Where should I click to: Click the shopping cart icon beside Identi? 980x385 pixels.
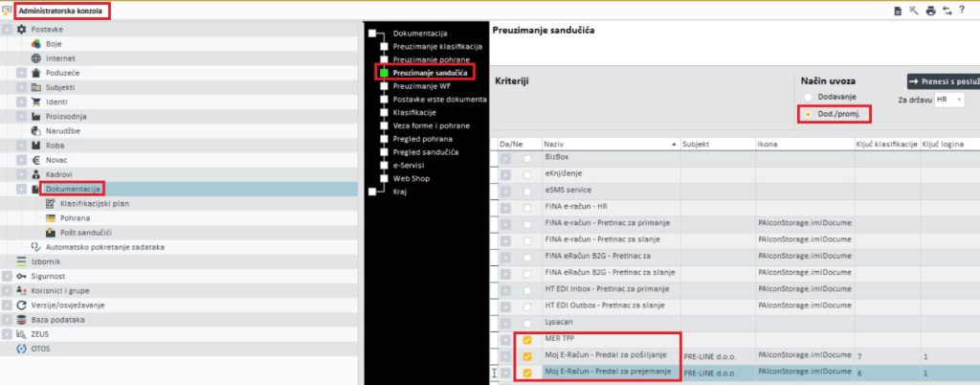[36, 101]
